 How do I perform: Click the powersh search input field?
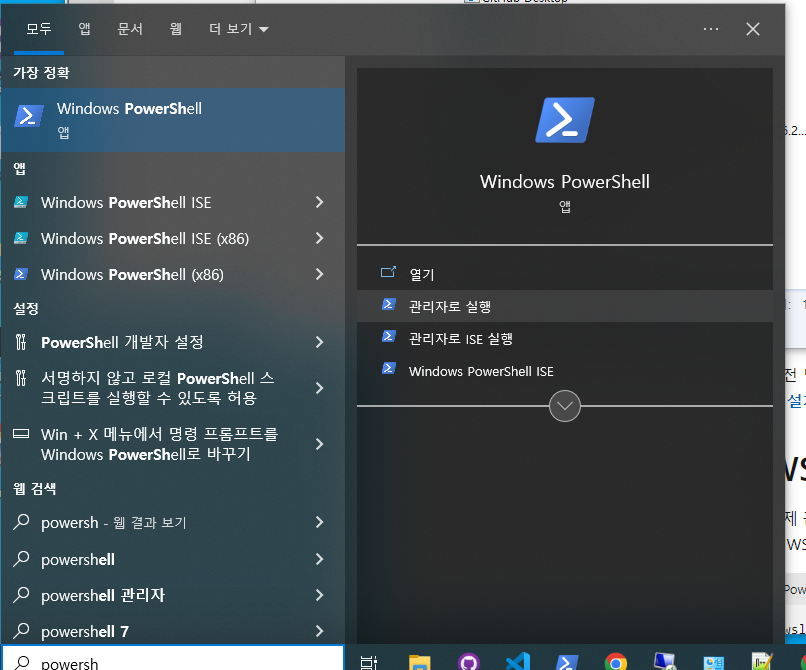point(173,658)
